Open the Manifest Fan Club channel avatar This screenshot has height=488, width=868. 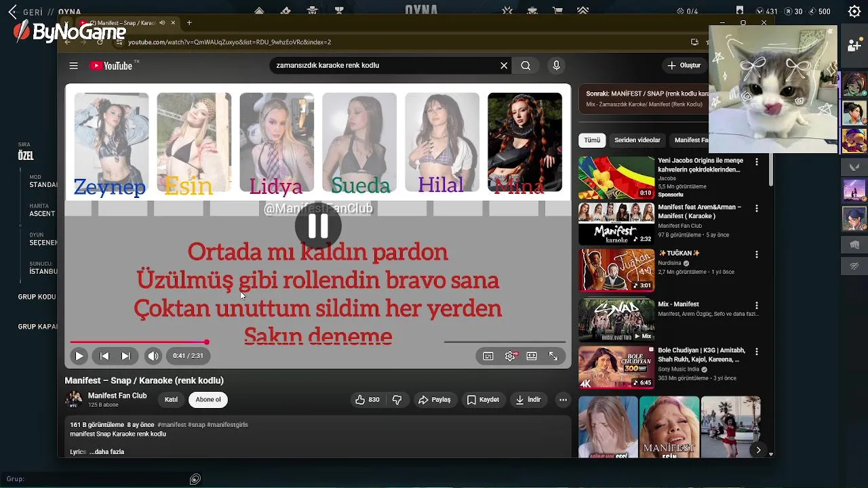[x=73, y=399]
